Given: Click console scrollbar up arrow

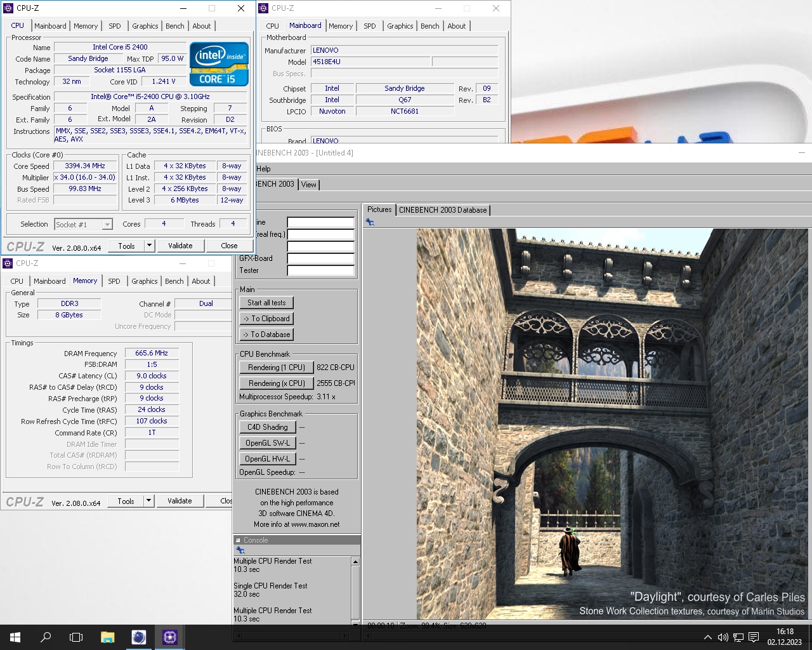Looking at the screenshot, I should [355, 562].
